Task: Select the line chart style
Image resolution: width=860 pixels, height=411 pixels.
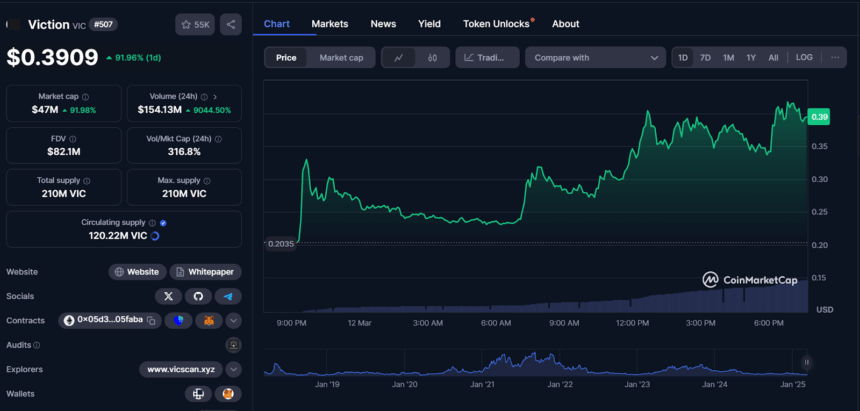Action: point(399,58)
